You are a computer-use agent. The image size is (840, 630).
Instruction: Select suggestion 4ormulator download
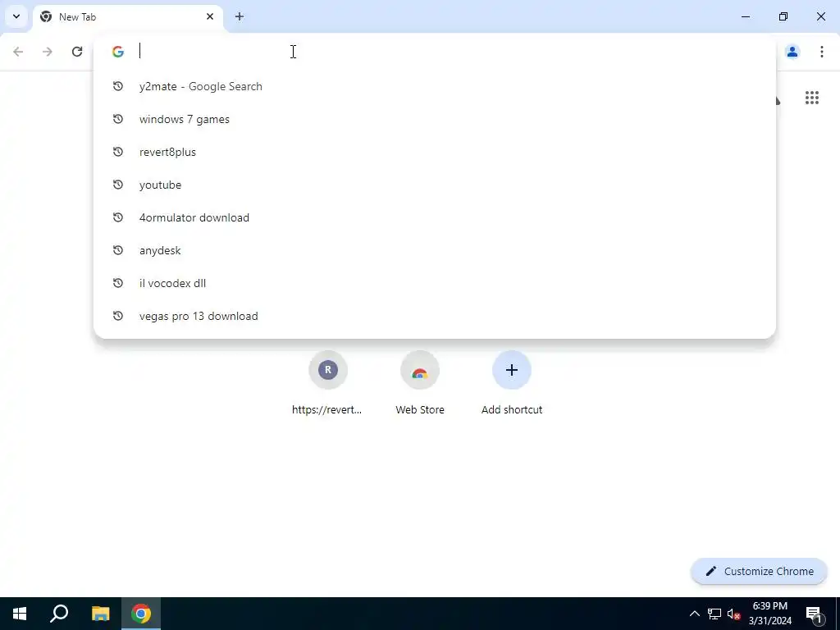click(x=435, y=217)
